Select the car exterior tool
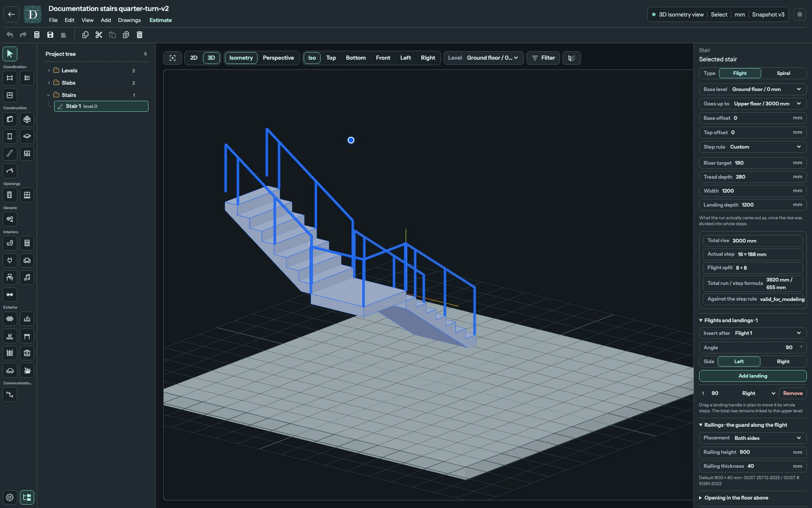 coord(10,370)
